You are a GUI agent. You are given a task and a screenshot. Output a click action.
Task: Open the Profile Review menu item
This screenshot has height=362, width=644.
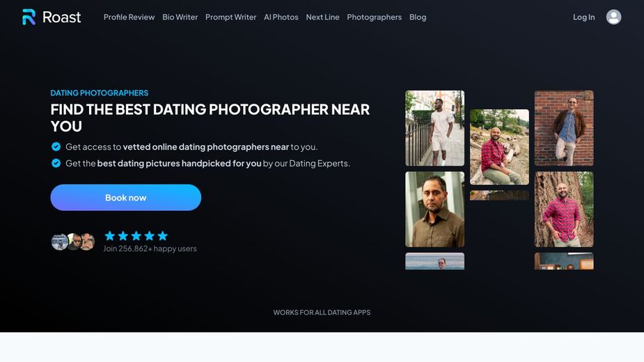(x=129, y=17)
